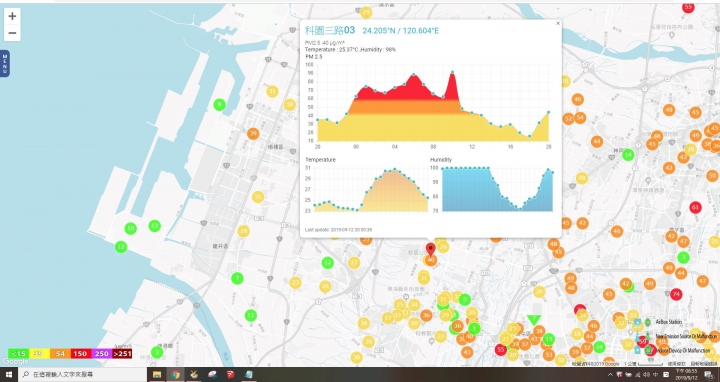Zoom out the map with minus button
Viewport: 720px width, 382px height.
pos(12,33)
